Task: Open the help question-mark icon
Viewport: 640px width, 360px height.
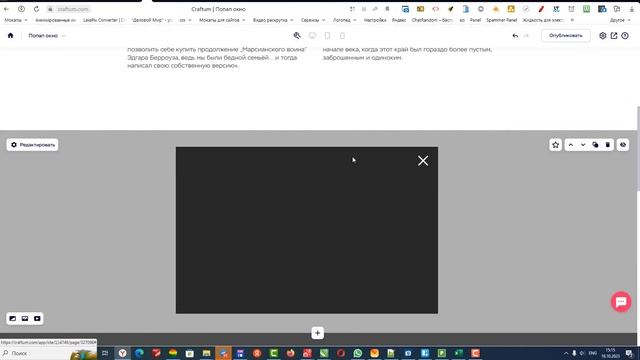Action: click(x=625, y=36)
